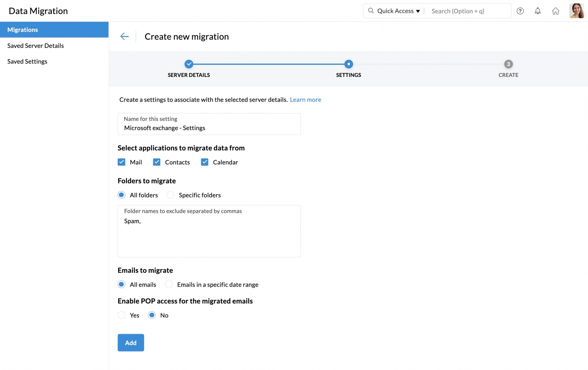Select Yes for POP access
The image size is (588, 370).
(x=121, y=315)
